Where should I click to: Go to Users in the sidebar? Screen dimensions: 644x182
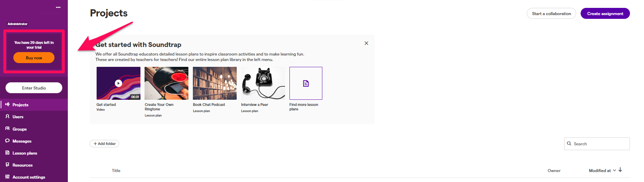(34, 117)
